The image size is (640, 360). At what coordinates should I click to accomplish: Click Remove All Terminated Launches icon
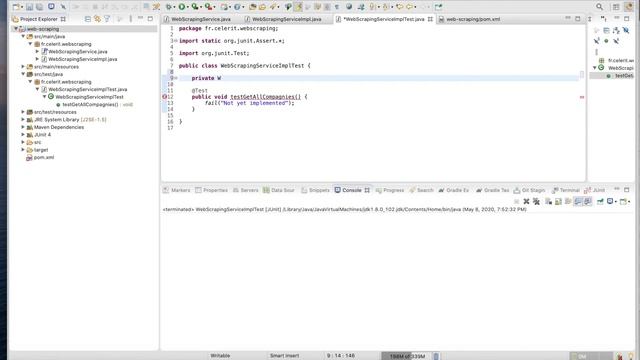coord(536,201)
